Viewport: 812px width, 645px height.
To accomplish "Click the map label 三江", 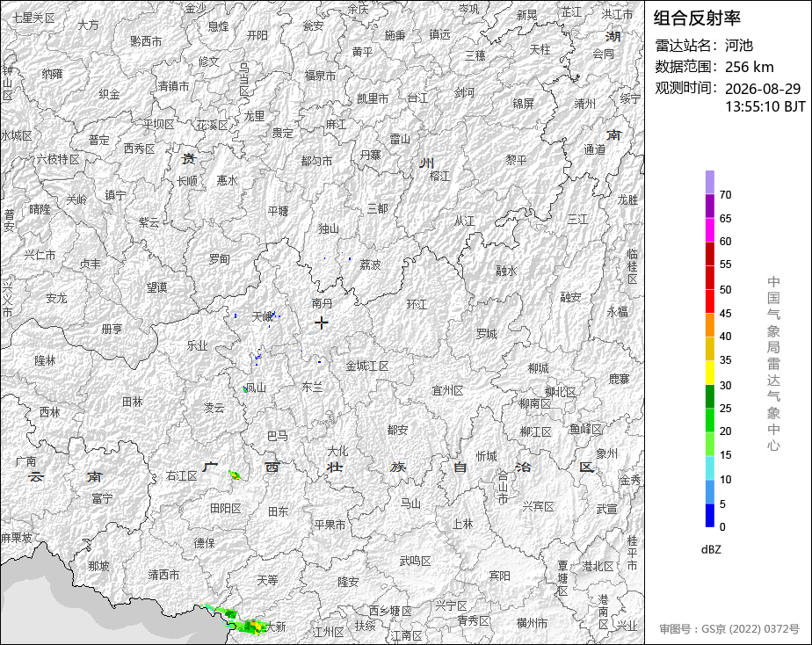I will click(x=577, y=219).
